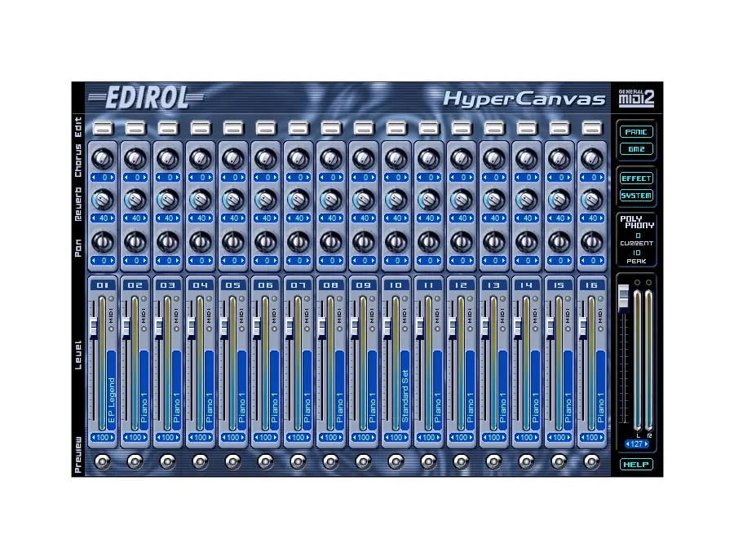Open the Standard Set instrument selector on part 10

coord(405,390)
